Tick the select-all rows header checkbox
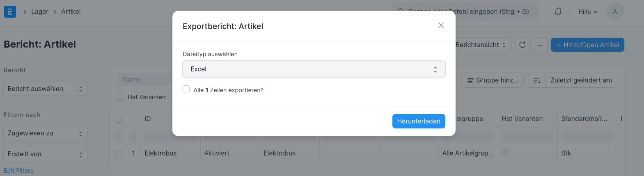The width and height of the screenshot is (644, 176). click(118, 119)
